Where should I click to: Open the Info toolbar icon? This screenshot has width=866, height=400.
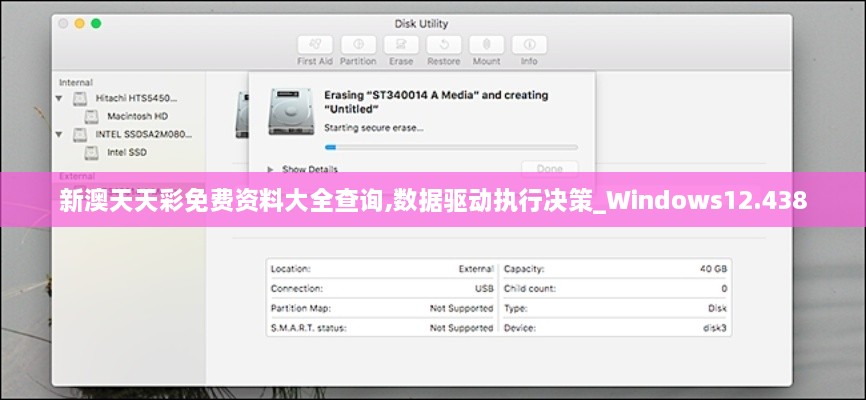pyautogui.click(x=529, y=45)
